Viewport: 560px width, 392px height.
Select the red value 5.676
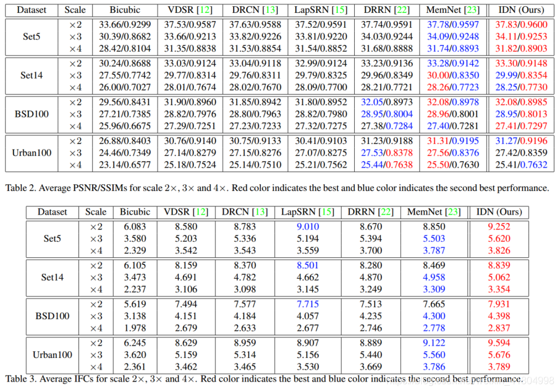[x=499, y=355]
